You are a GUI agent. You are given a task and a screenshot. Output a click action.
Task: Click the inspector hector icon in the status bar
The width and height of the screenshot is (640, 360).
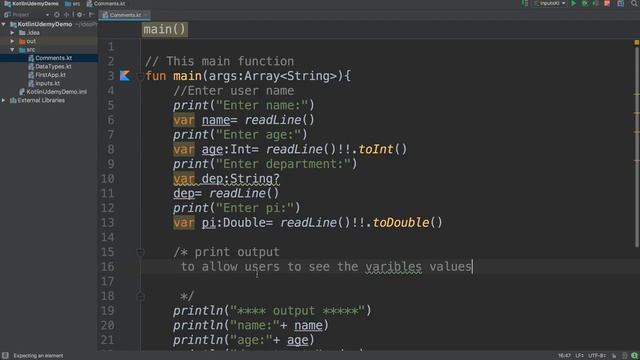(624, 356)
